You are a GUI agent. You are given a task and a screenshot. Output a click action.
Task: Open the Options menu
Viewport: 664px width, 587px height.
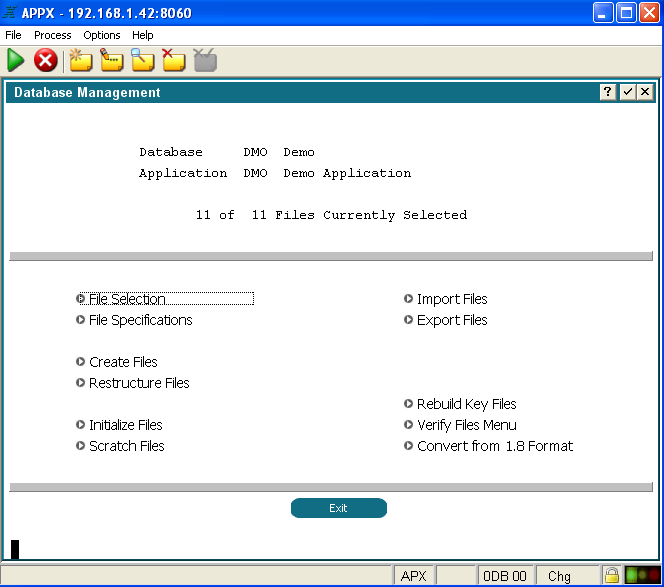[102, 35]
